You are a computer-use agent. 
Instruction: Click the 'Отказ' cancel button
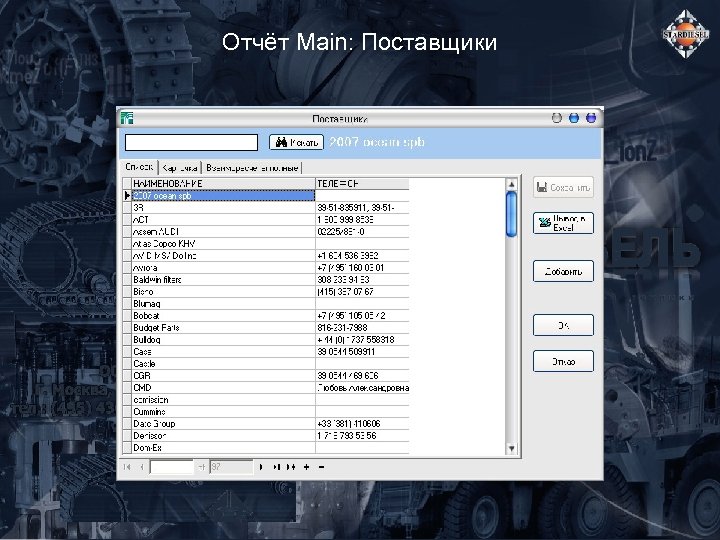(563, 361)
